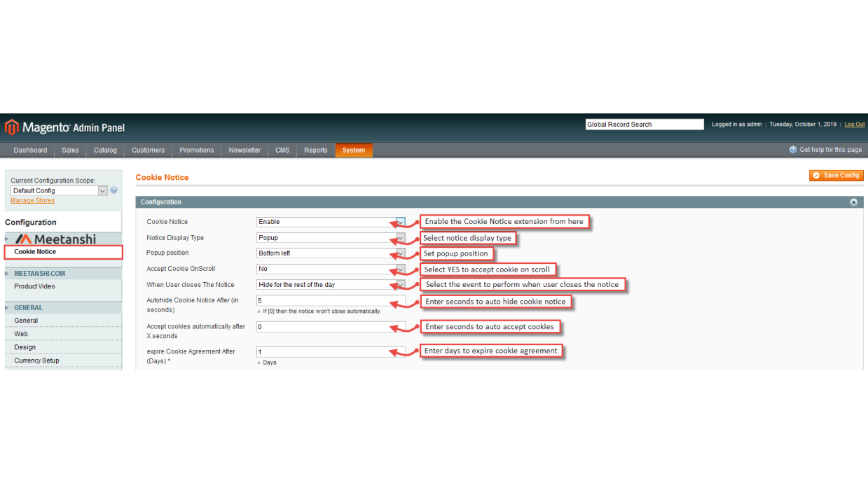This screenshot has height=483, width=868.
Task: Click the date 'Tuesday, October 1, 2019'
Action: tap(803, 125)
